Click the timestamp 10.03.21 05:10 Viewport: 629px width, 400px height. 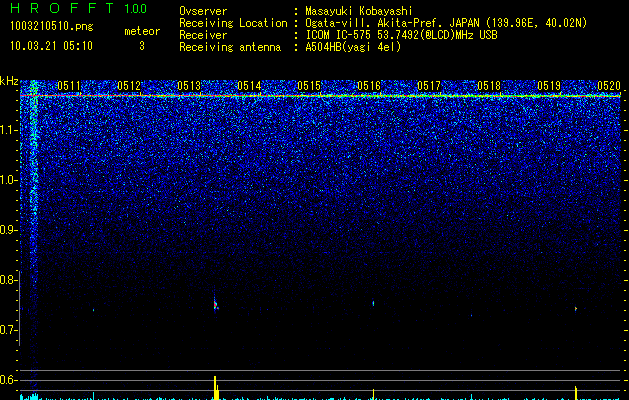pyautogui.click(x=51, y=46)
